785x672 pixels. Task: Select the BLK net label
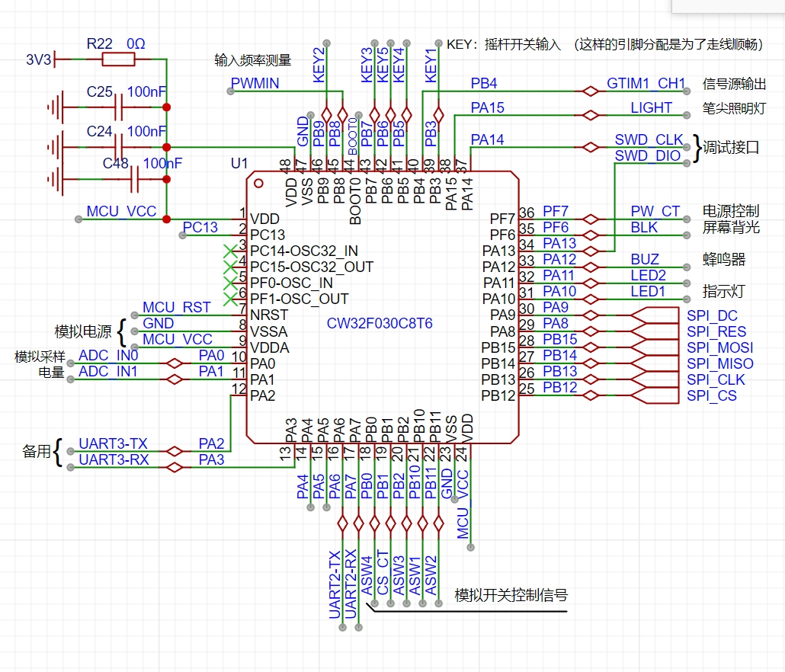click(x=644, y=227)
